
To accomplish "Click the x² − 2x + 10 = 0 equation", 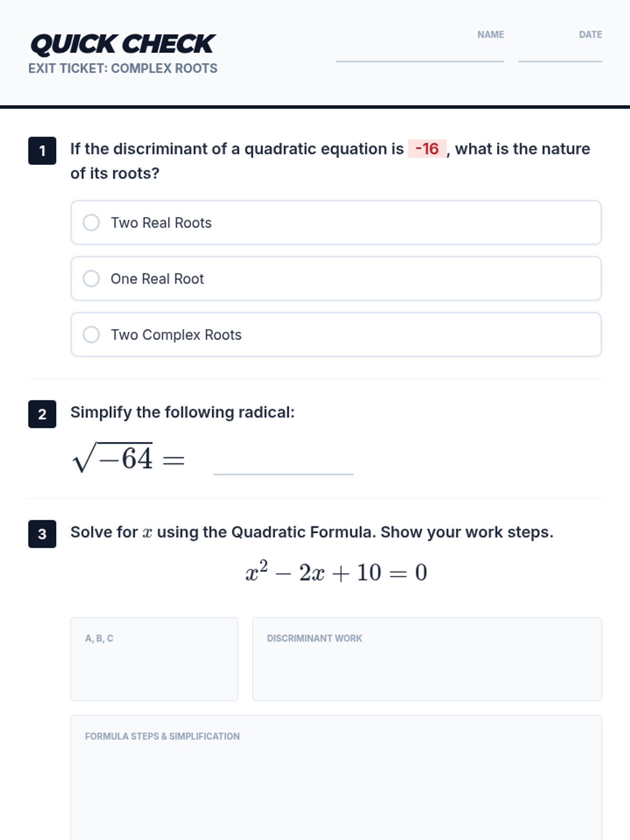I will point(336,572).
